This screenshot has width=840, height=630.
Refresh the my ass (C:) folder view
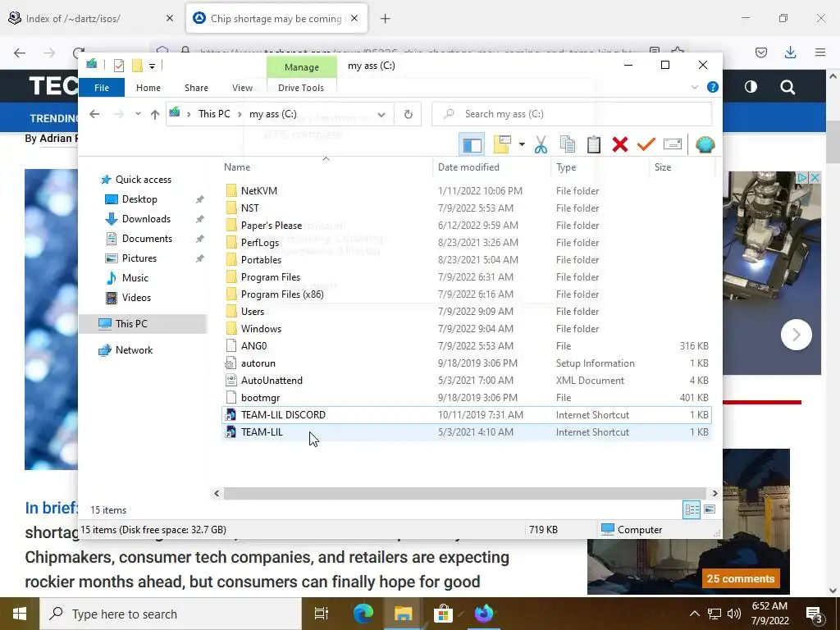409,114
